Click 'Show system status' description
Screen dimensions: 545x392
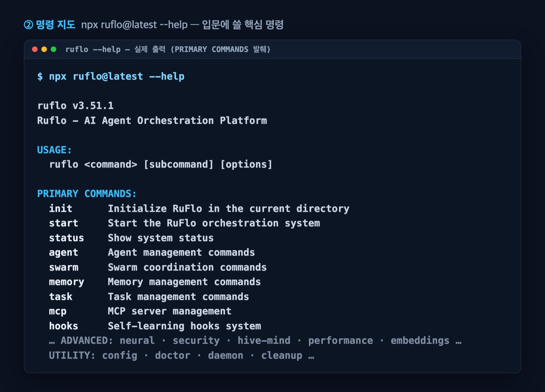[161, 238]
